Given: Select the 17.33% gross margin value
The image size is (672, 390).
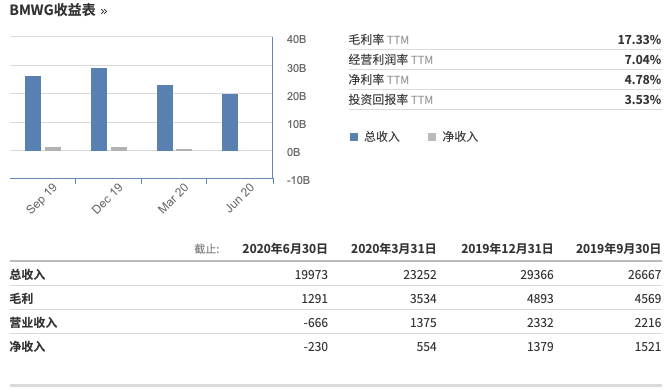Looking at the screenshot, I should pos(639,40).
